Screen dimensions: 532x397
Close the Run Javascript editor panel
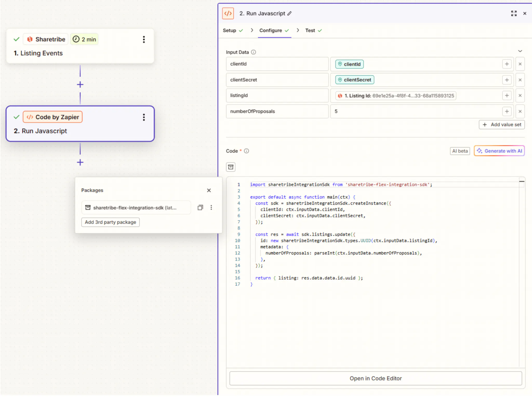coord(524,14)
